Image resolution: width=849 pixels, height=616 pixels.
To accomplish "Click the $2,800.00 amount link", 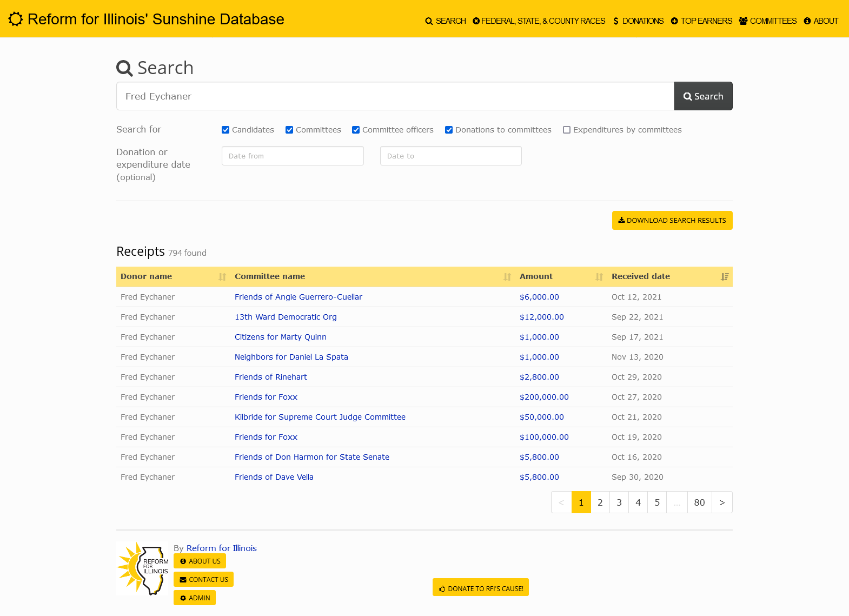I will [539, 377].
